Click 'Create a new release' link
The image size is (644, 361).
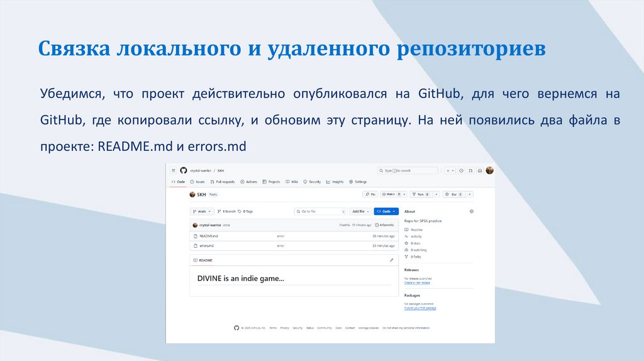(x=417, y=282)
